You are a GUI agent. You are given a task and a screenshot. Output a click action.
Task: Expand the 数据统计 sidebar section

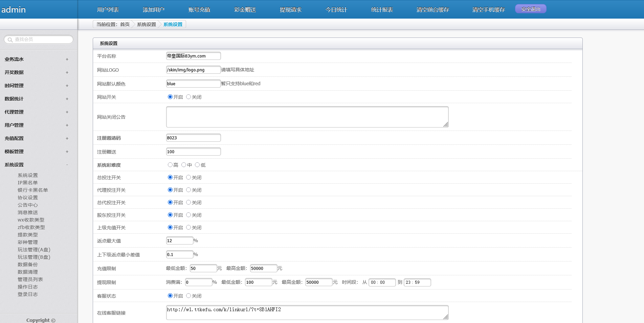coord(36,99)
